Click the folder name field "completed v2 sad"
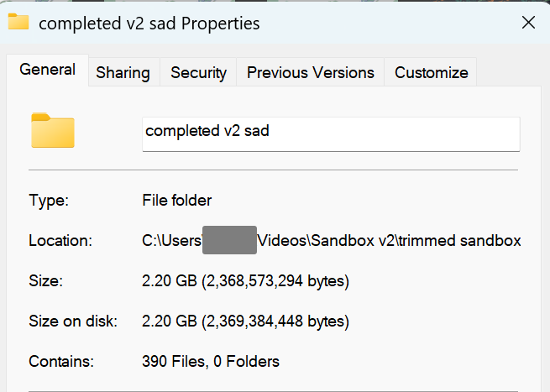Screen dimensions: 550x392 [331, 134]
